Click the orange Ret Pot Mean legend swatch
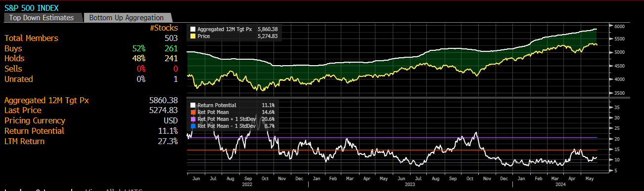644x191 pixels. 193,112
